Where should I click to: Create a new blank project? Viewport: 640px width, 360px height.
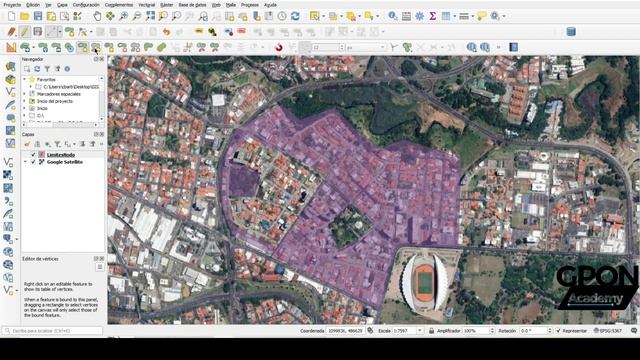[x=11, y=16]
